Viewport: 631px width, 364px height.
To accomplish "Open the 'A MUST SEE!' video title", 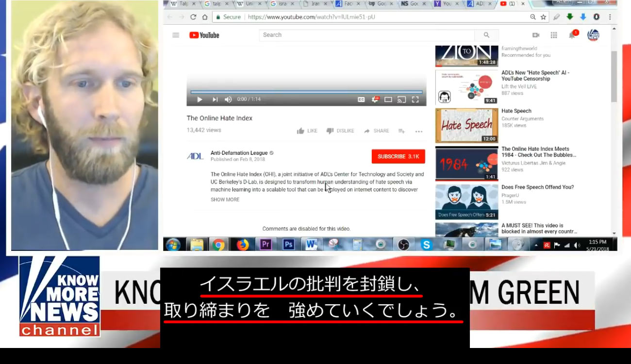I will click(x=539, y=229).
